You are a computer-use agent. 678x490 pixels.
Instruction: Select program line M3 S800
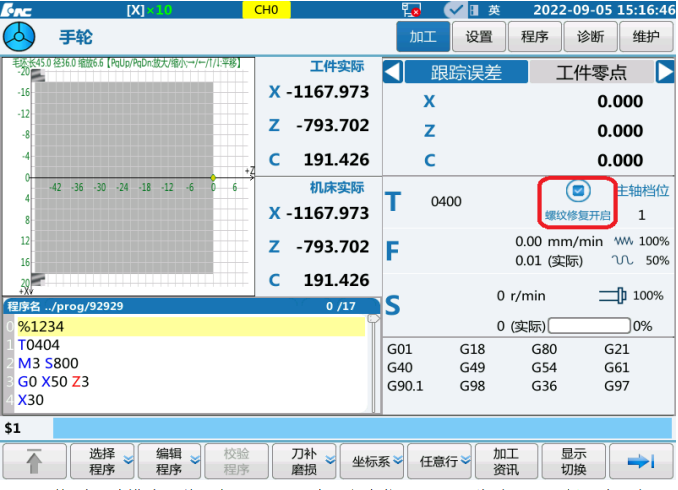pyautogui.click(x=191, y=363)
